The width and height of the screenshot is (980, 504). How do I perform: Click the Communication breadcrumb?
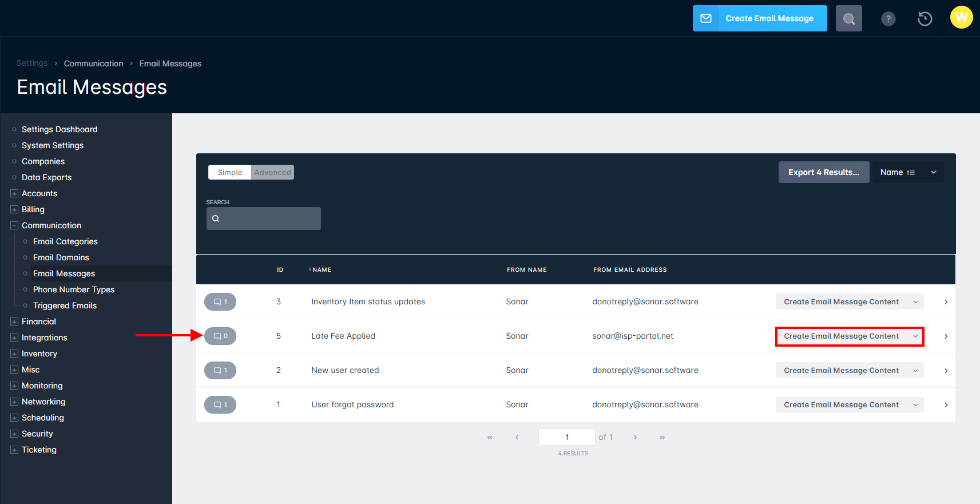(x=93, y=64)
